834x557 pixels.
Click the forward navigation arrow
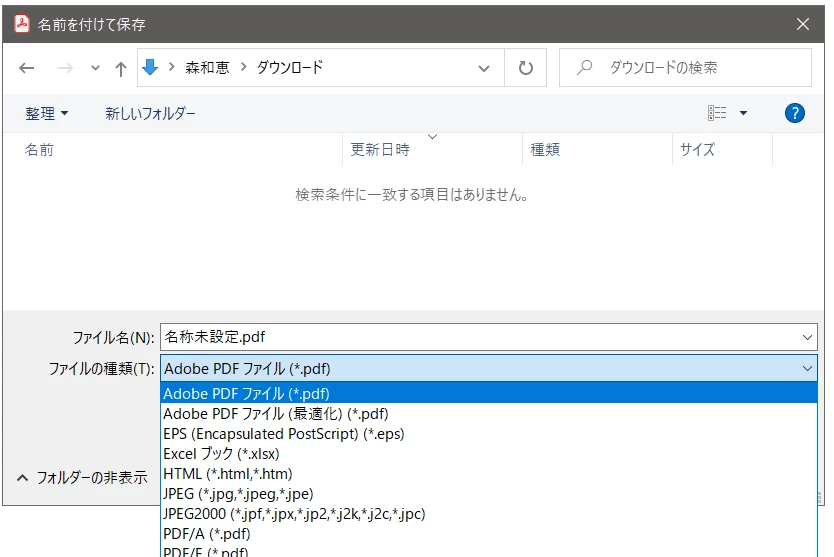click(x=65, y=68)
